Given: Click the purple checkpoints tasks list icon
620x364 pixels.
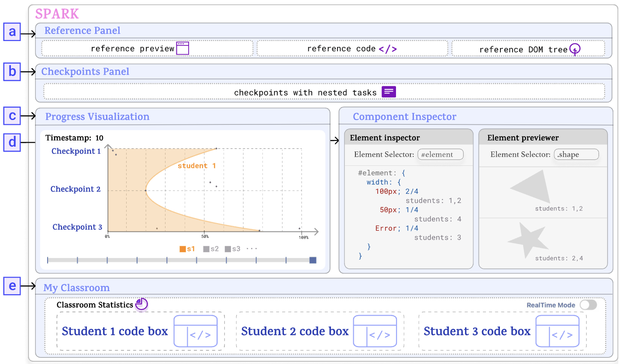Looking at the screenshot, I should [389, 92].
